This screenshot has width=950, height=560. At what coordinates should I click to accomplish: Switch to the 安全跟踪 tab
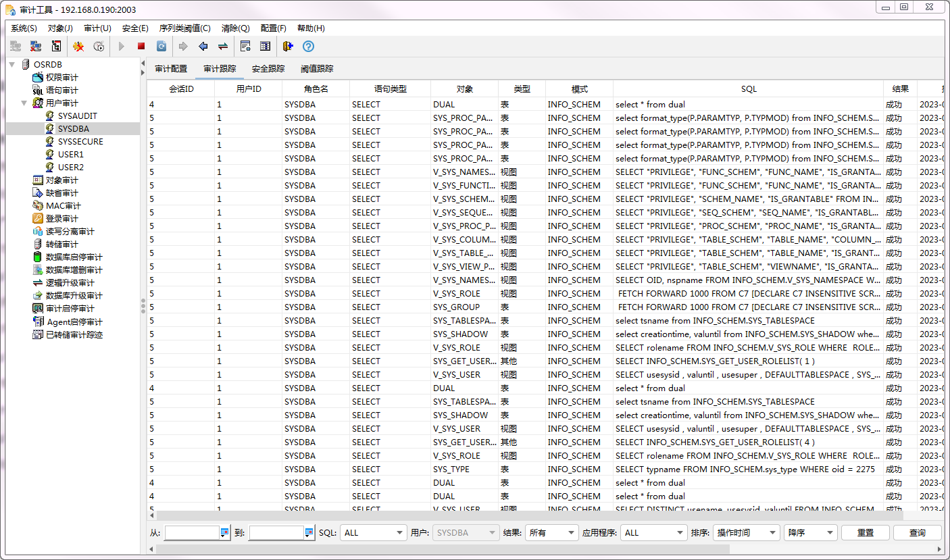[x=268, y=69]
